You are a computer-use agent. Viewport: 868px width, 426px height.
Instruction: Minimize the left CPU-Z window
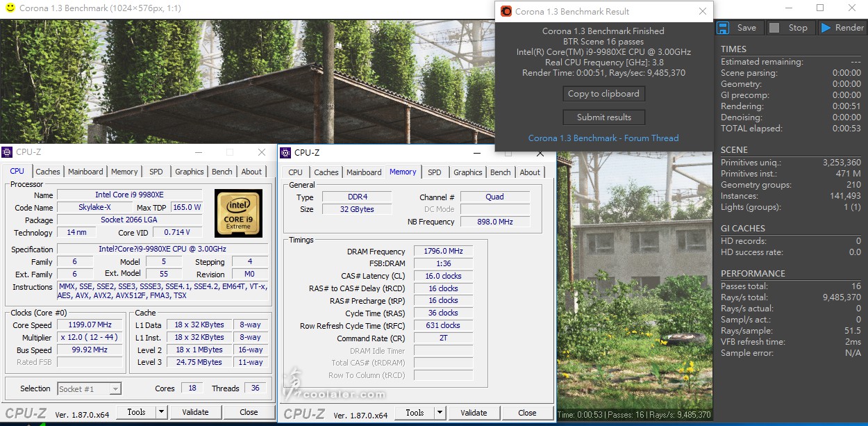click(x=198, y=152)
